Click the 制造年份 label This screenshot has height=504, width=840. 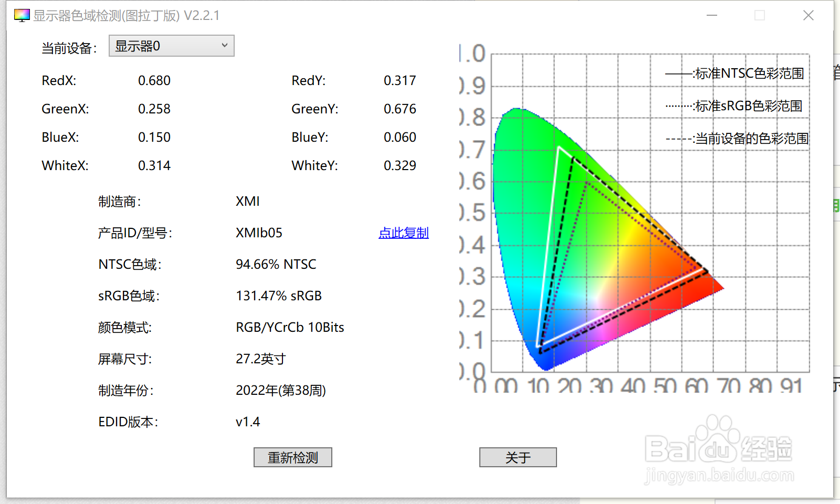point(126,391)
